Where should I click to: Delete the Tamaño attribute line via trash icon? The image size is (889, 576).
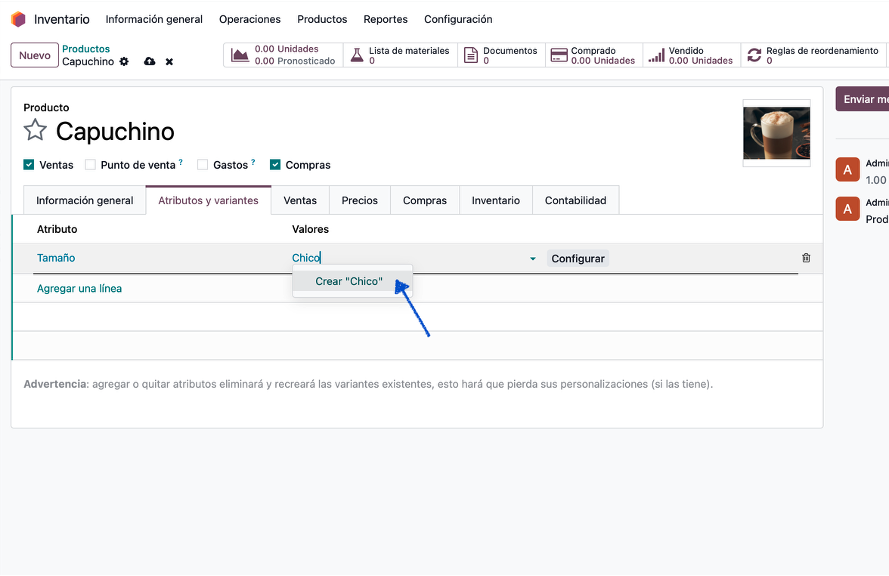click(806, 258)
